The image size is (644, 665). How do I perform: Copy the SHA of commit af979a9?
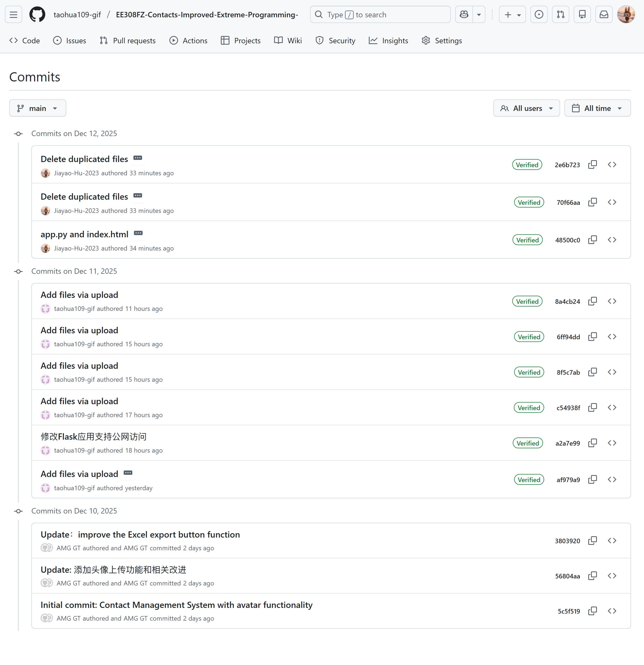pos(592,479)
